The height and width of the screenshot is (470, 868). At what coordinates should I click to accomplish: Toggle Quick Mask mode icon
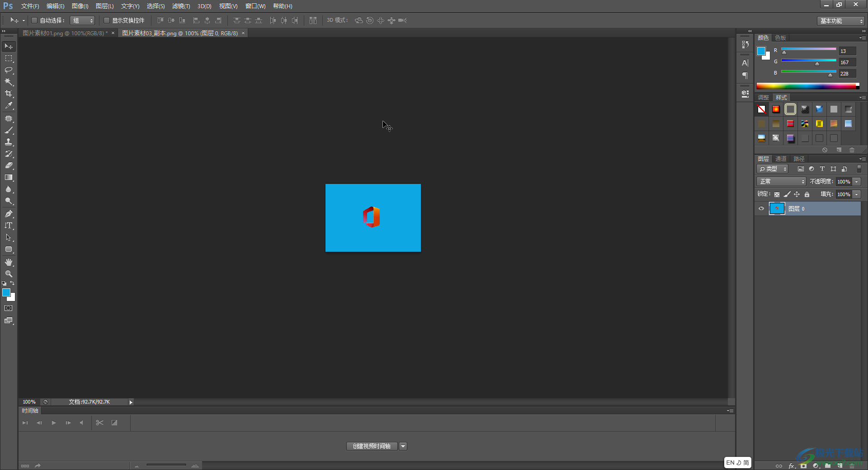9,308
